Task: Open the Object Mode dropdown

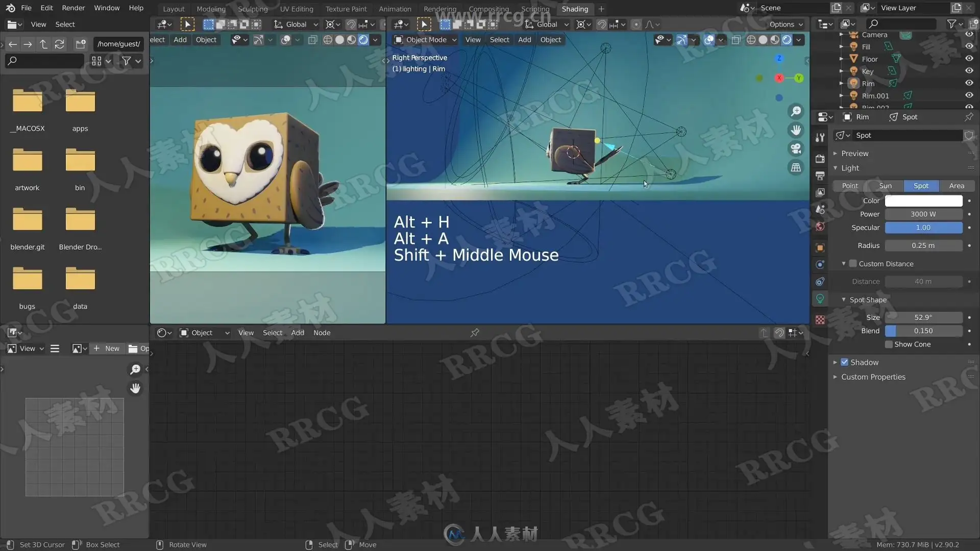Action: [426, 40]
